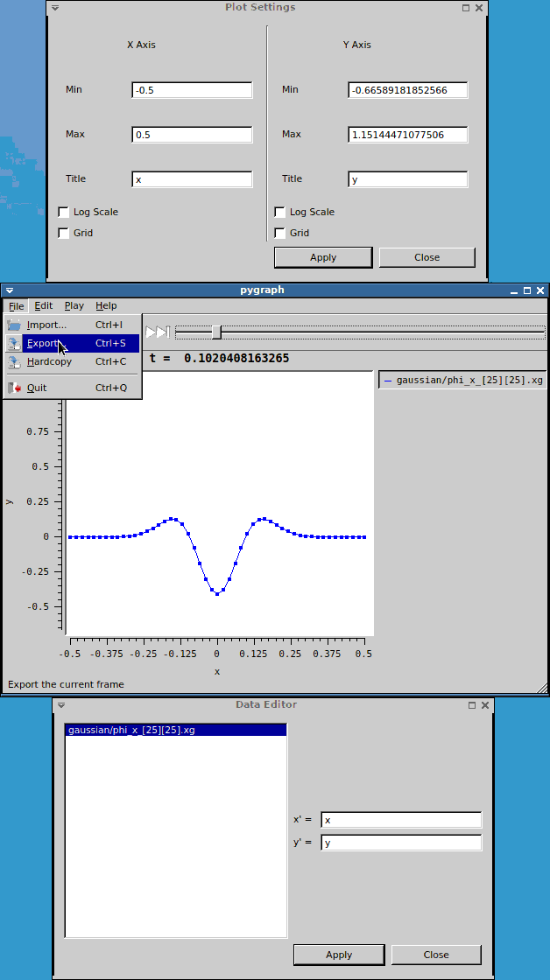
Task: Open Plot Settings window menu triangle
Action: [55, 8]
